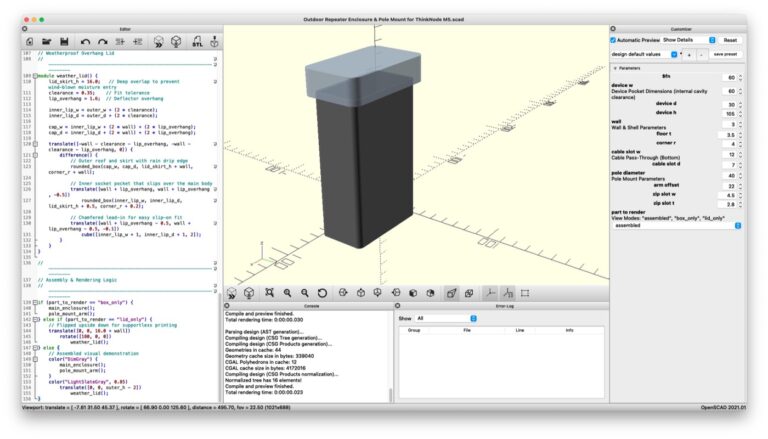Redo the edit in the editor toolbar
Viewport: 768px width, 439px height.
[102, 42]
